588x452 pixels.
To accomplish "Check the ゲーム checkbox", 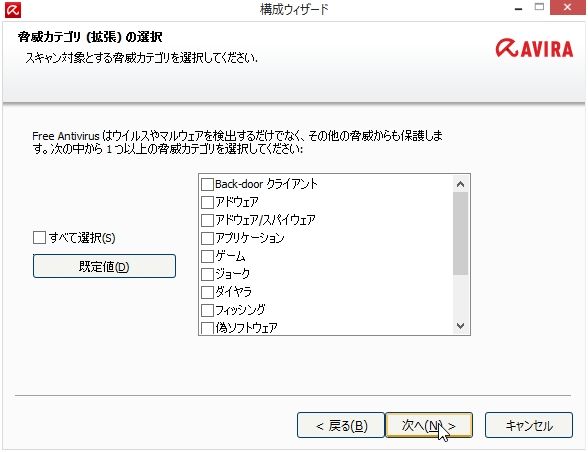I will tap(207, 256).
